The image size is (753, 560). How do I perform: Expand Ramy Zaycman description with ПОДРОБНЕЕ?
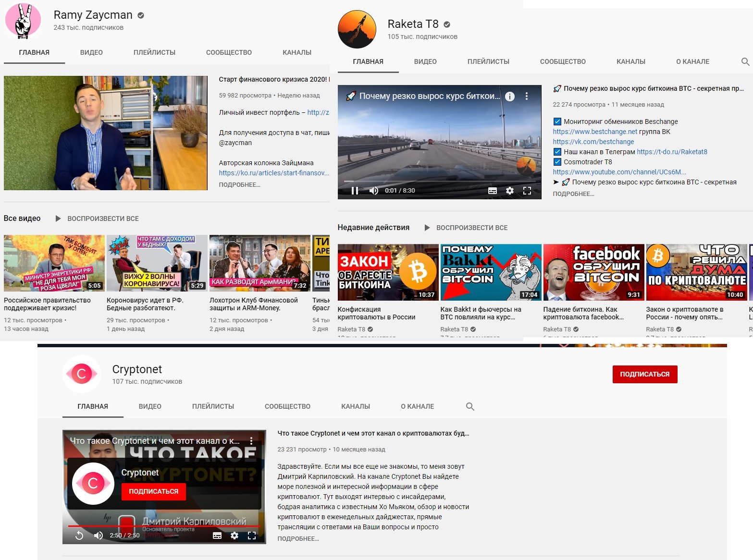[x=239, y=185]
